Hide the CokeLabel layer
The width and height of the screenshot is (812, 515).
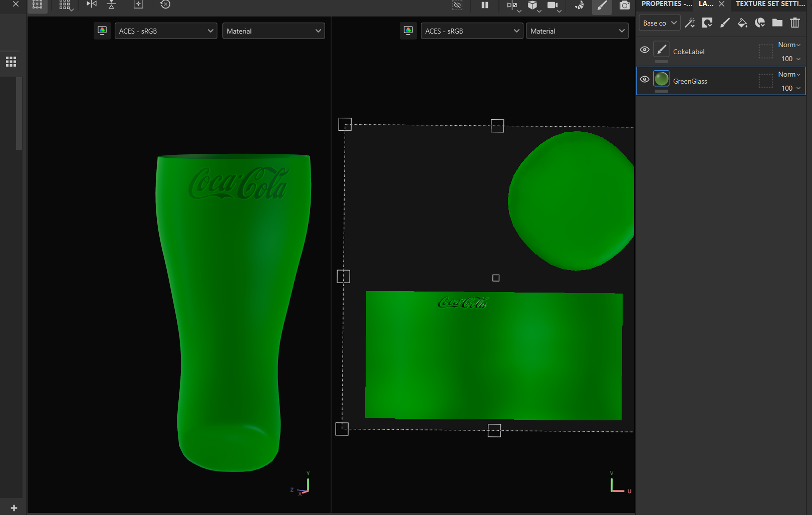[x=645, y=50]
